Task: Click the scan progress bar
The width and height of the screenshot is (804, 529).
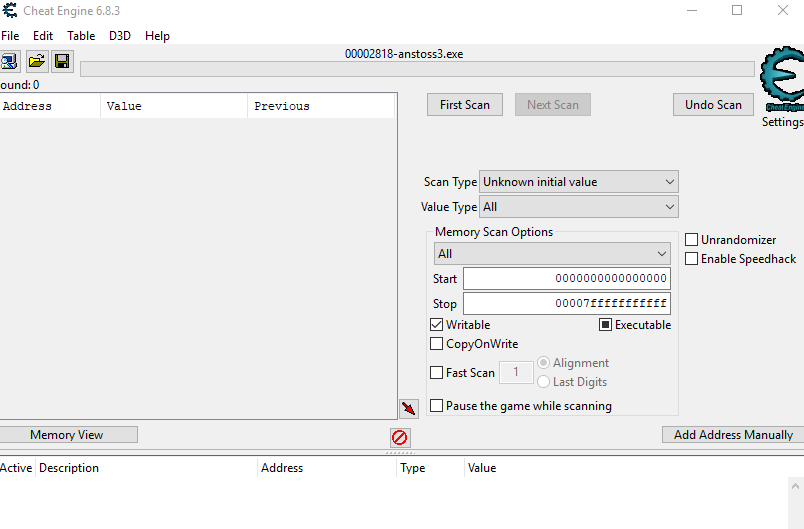Action: coord(417,69)
